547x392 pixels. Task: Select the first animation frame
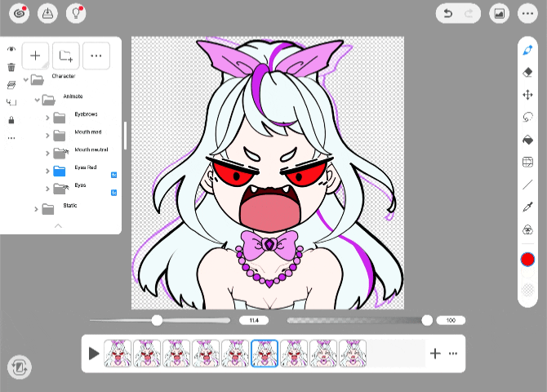pyautogui.click(x=118, y=354)
